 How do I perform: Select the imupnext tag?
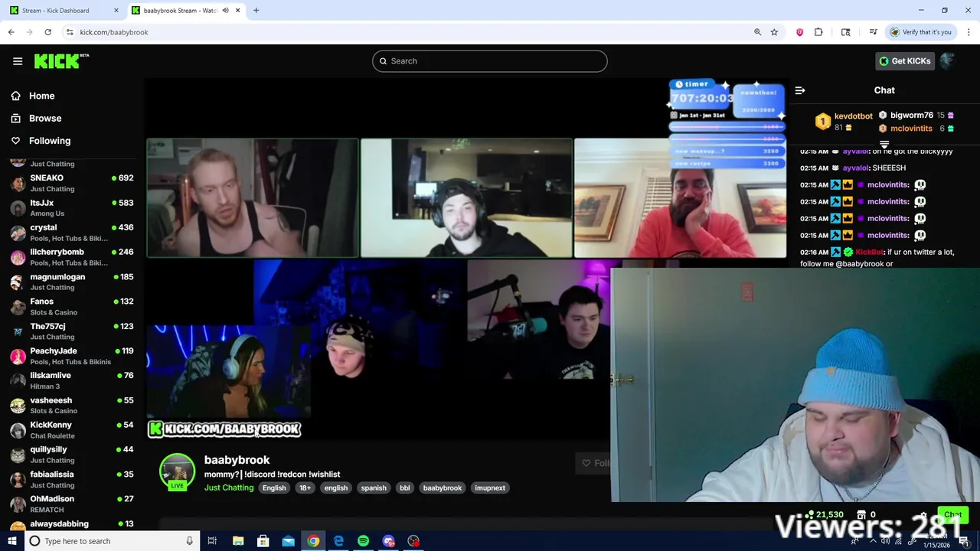coord(490,487)
